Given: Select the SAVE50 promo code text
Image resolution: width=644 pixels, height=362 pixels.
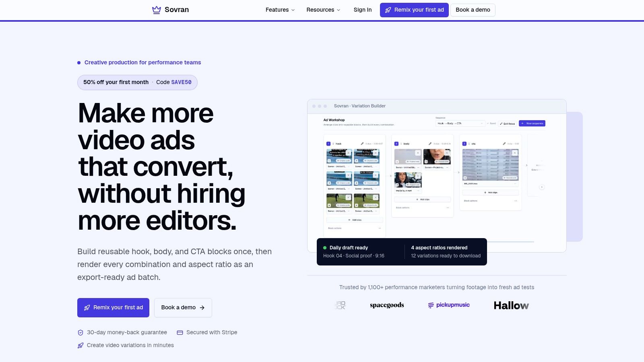Looking at the screenshot, I should 182,82.
